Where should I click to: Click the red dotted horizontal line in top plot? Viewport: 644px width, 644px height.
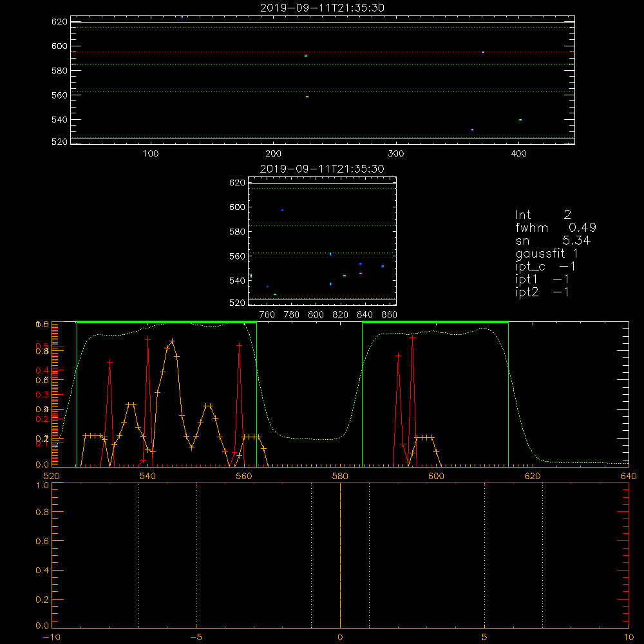coord(323,52)
